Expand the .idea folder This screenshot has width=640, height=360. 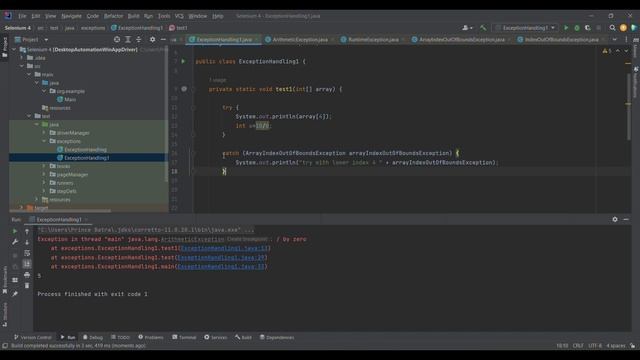[22, 58]
